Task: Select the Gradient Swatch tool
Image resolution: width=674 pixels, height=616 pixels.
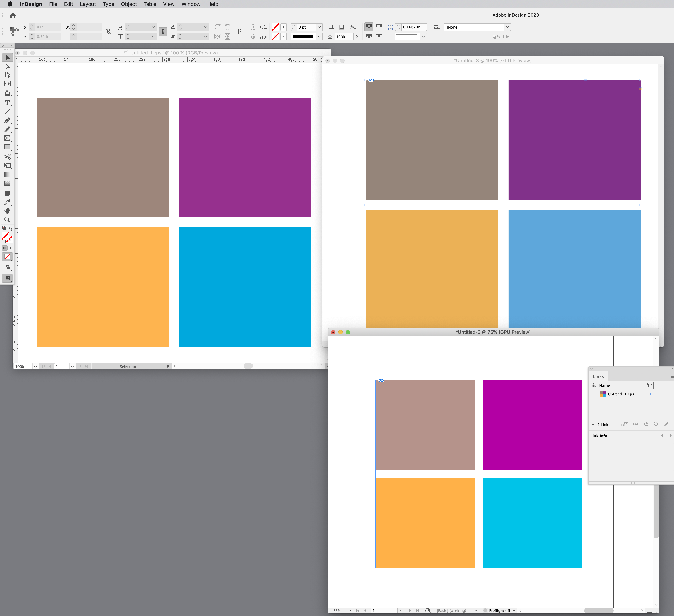Action: click(x=7, y=174)
